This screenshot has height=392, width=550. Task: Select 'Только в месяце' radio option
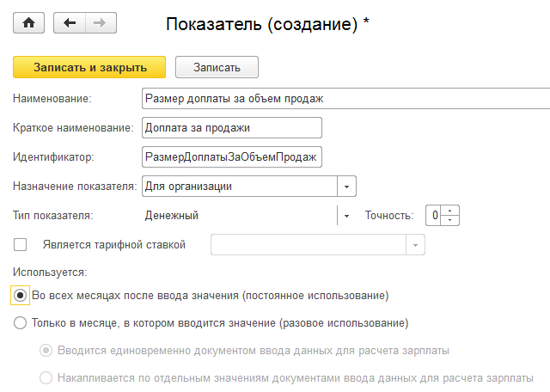pos(21,324)
